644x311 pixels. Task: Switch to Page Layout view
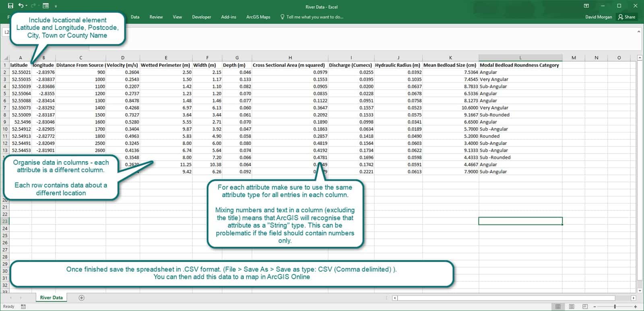572,307
